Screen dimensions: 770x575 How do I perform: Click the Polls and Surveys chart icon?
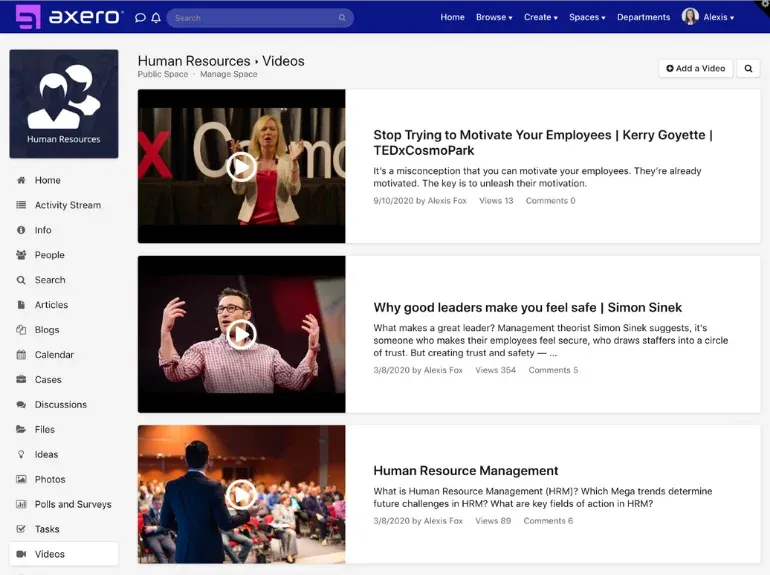(21, 504)
